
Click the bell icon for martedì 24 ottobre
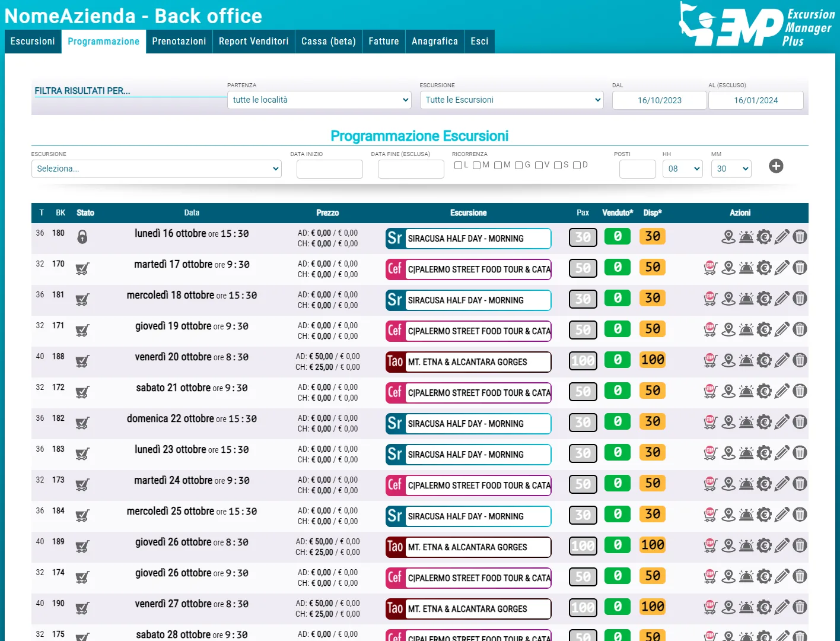(x=746, y=484)
